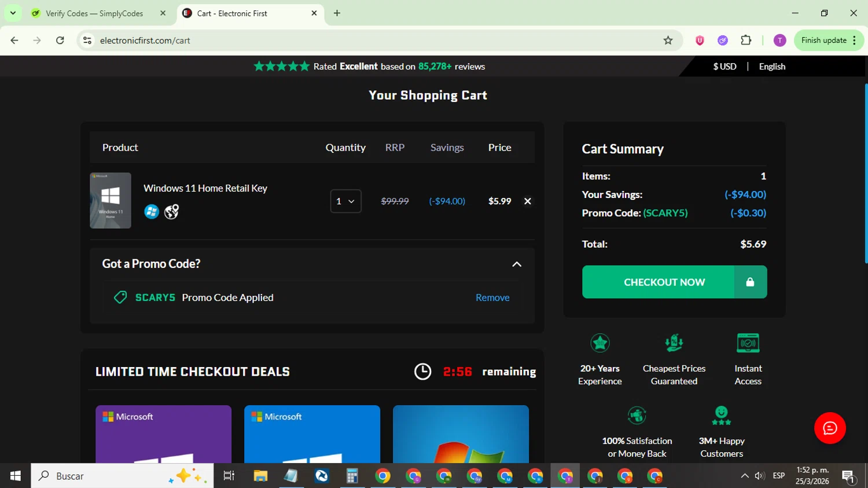The width and height of the screenshot is (868, 488).
Task: Open the quantity dropdown for Windows 11 Home
Action: click(345, 201)
